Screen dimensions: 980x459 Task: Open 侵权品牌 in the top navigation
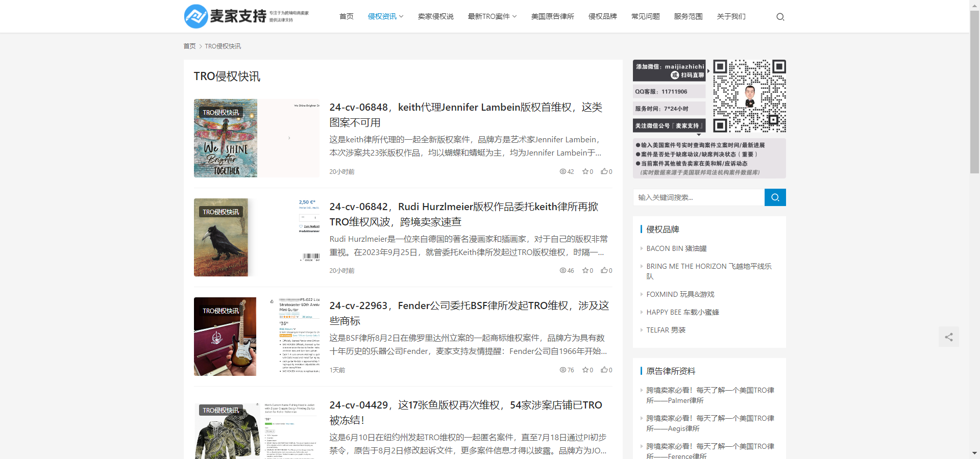(603, 16)
